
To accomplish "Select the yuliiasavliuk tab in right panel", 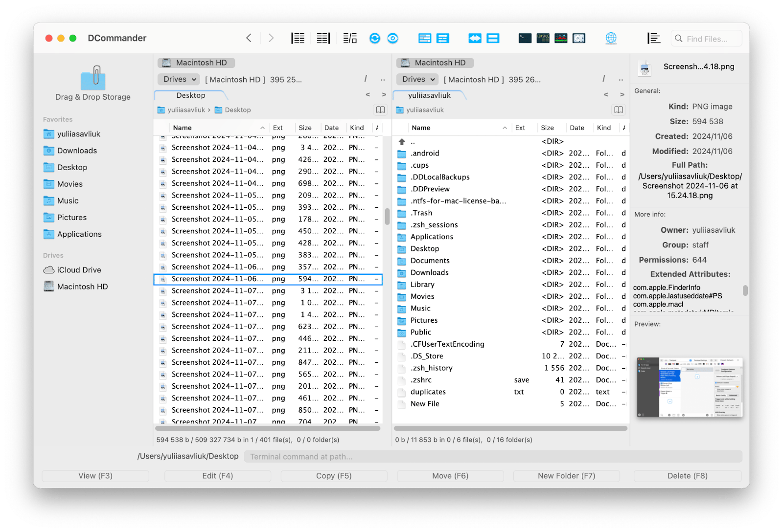I will [x=429, y=95].
